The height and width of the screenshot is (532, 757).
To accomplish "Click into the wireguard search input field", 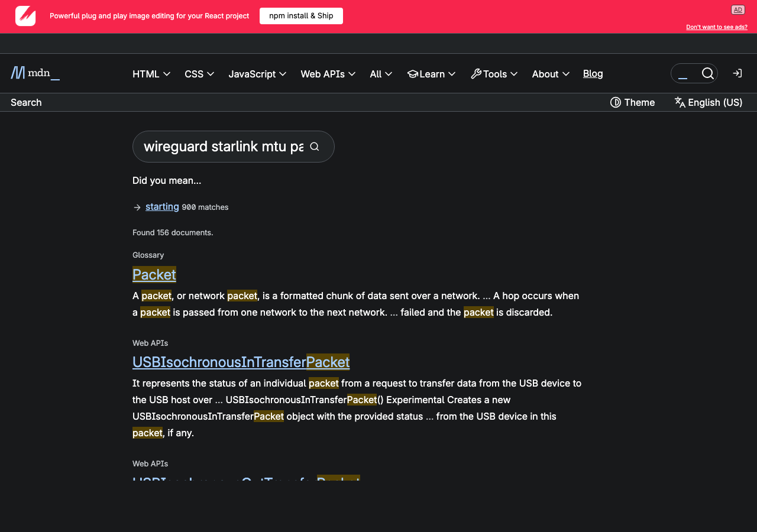I will [223, 147].
